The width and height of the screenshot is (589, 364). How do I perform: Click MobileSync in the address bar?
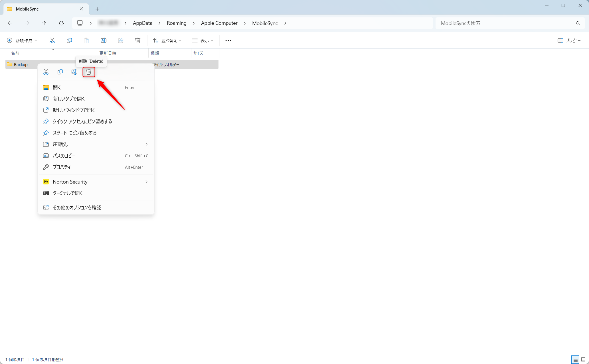tap(265, 23)
